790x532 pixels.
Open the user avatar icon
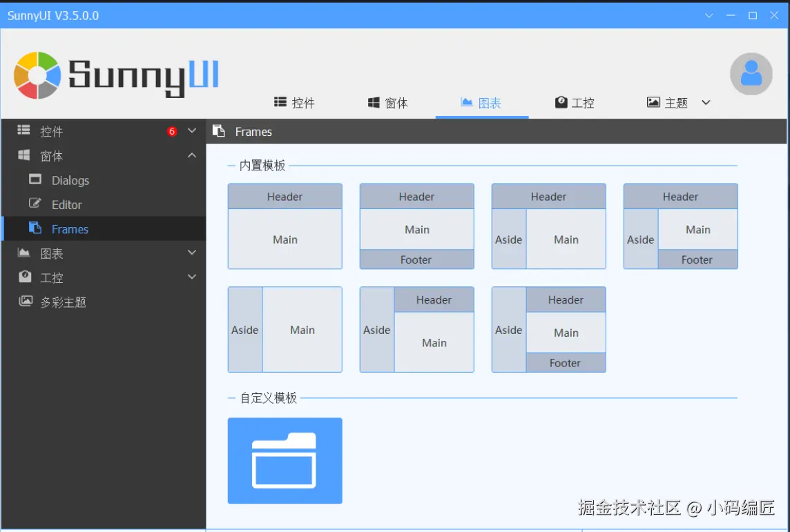point(751,74)
